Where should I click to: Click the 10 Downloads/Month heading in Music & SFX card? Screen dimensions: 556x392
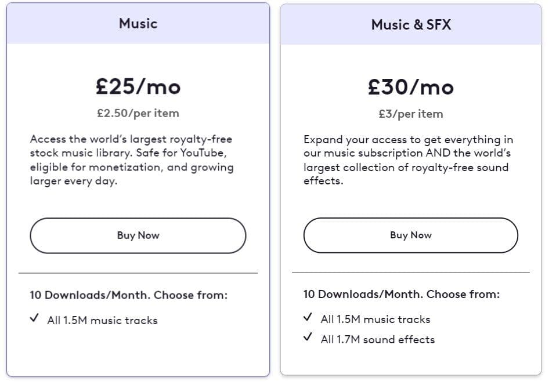(402, 294)
